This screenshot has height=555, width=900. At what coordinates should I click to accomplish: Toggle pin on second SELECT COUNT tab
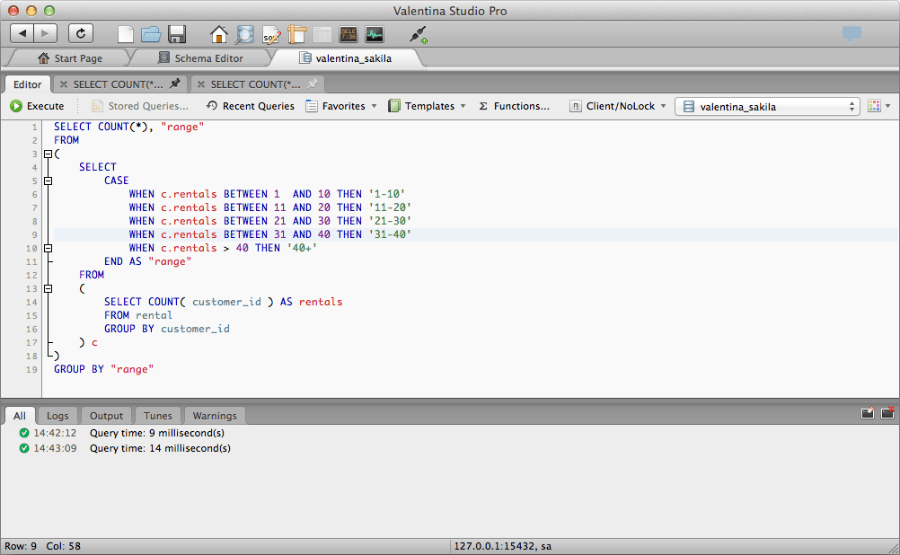[x=312, y=84]
